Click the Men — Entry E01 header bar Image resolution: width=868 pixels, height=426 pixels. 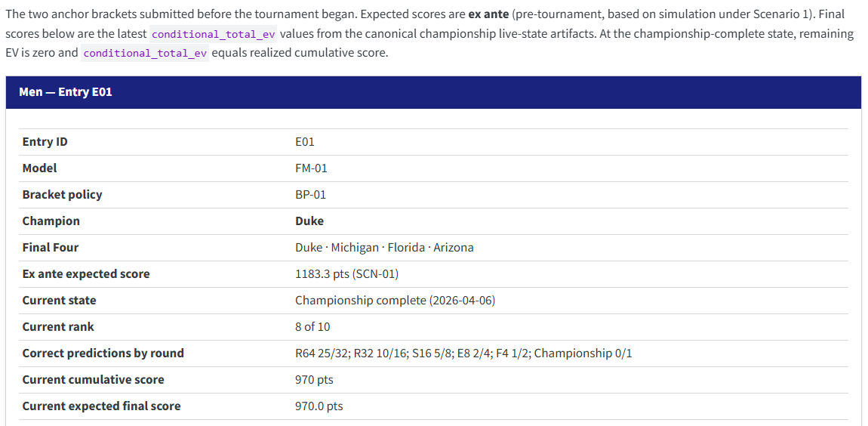pos(433,92)
